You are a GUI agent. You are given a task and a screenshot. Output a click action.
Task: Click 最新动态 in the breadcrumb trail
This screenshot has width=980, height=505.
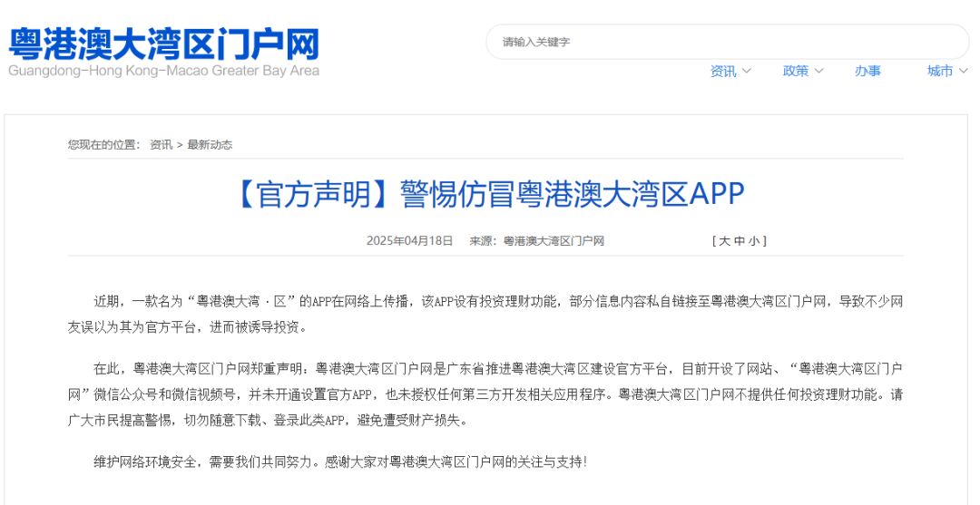[210, 144]
